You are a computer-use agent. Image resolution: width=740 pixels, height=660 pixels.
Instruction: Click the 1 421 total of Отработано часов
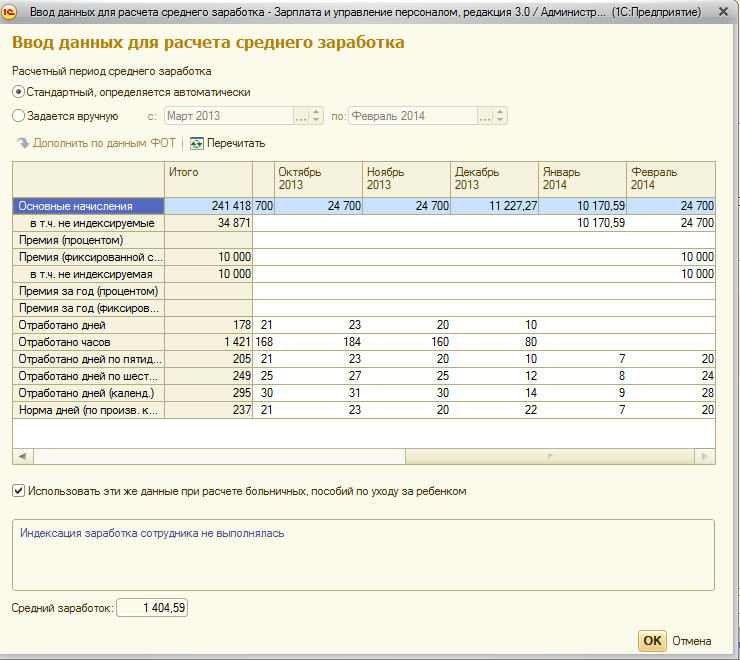click(x=208, y=342)
